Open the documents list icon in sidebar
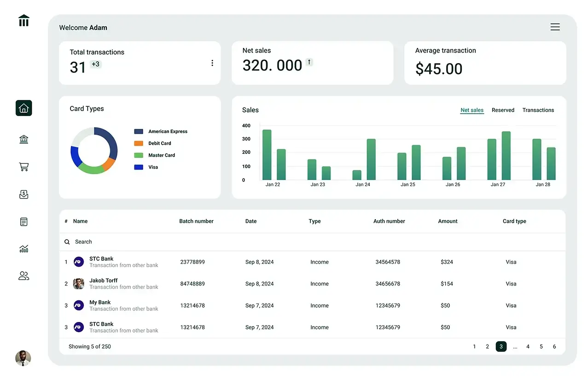 tap(23, 222)
